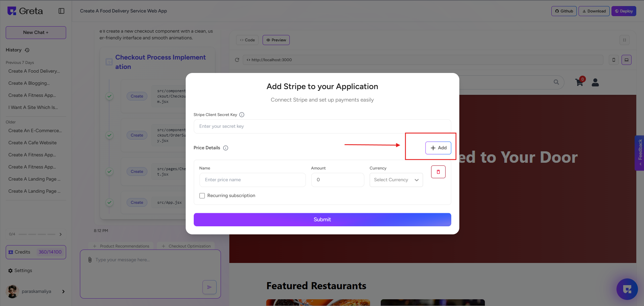The width and height of the screenshot is (644, 306).
Task: Enable the Recurring subscription checkbox
Action: [202, 196]
